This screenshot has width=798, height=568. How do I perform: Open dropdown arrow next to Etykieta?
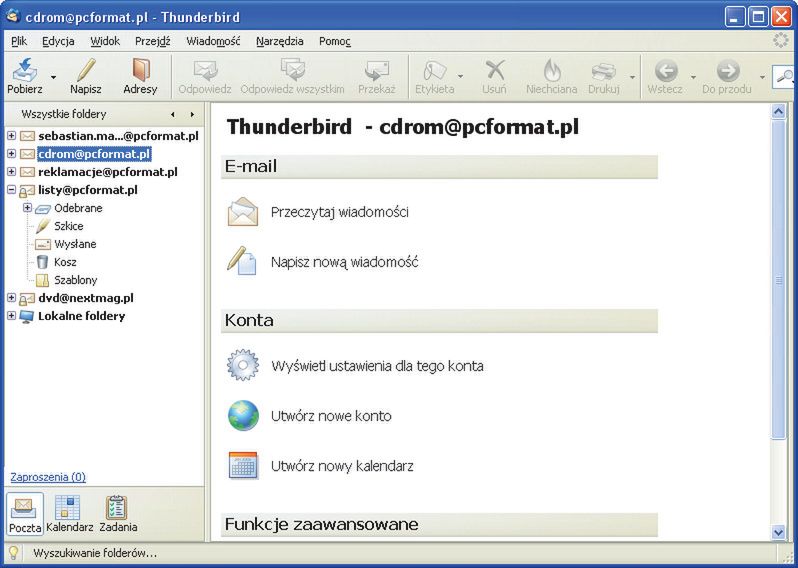pos(461,77)
